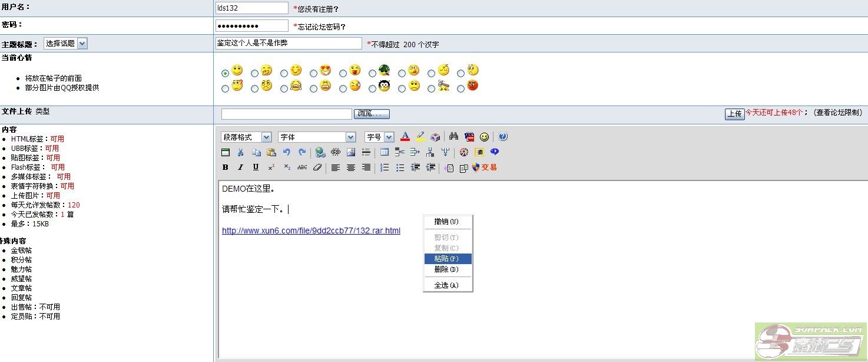Click the smiley emoticon toolbar icon
The width and height of the screenshot is (868, 362).
pos(484,137)
